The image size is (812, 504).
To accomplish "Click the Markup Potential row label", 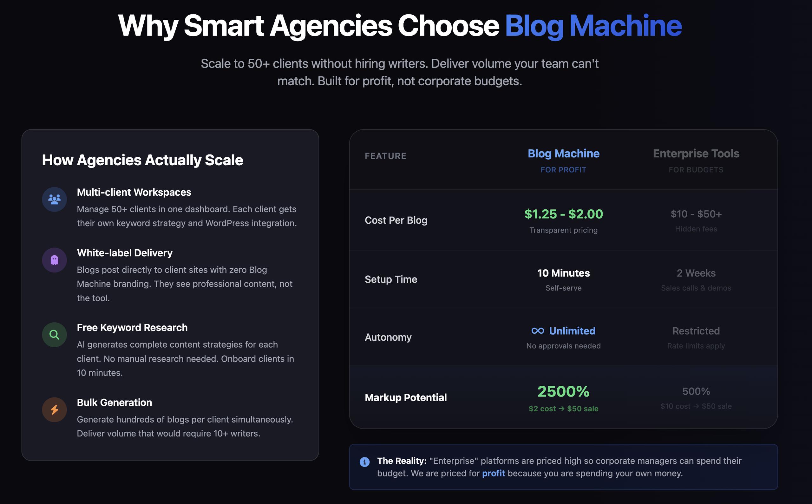I will pyautogui.click(x=406, y=397).
